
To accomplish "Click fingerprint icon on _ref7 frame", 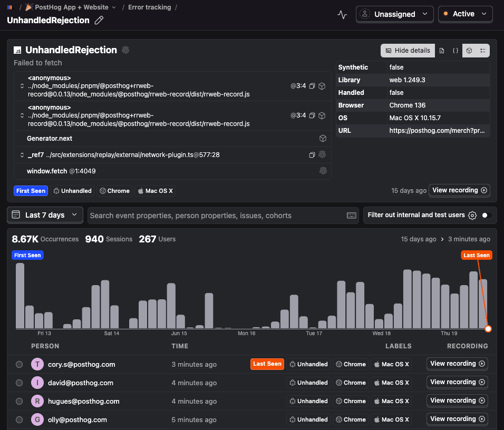I will pos(322,155).
